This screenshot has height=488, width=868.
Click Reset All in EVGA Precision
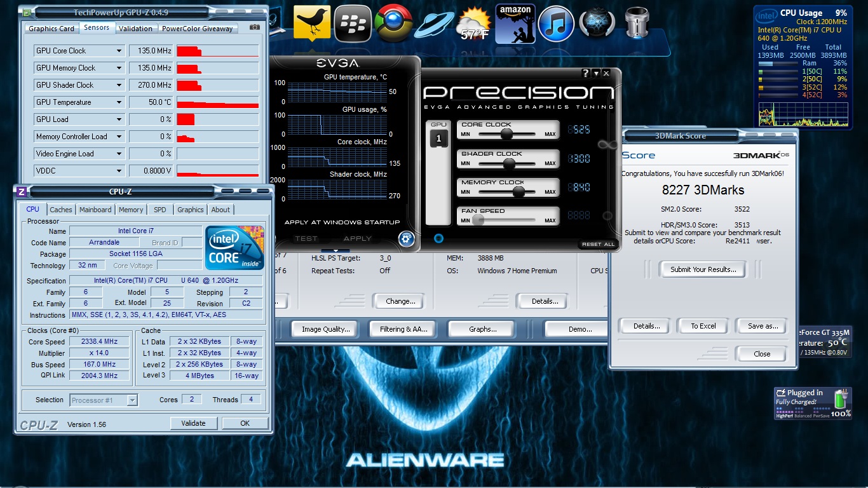[598, 245]
